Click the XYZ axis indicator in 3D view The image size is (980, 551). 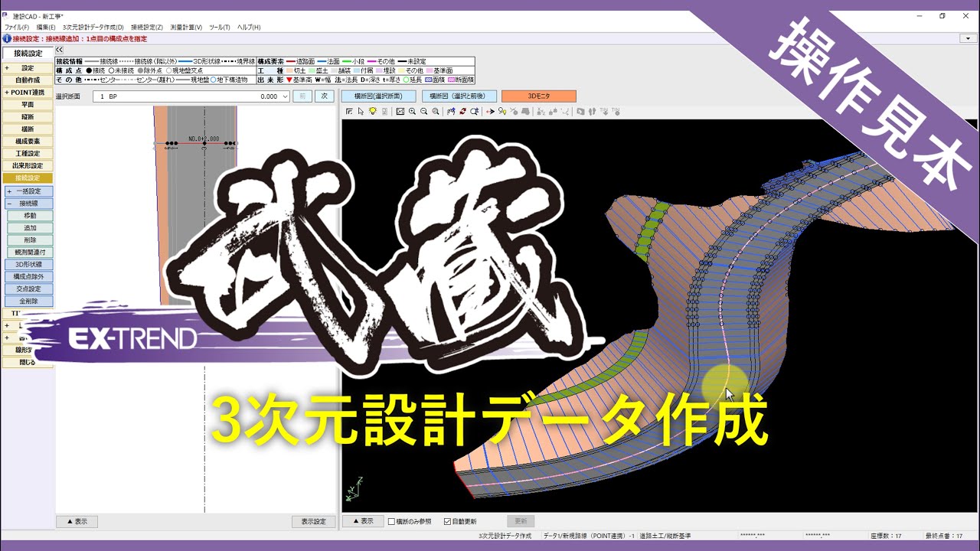pos(354,490)
